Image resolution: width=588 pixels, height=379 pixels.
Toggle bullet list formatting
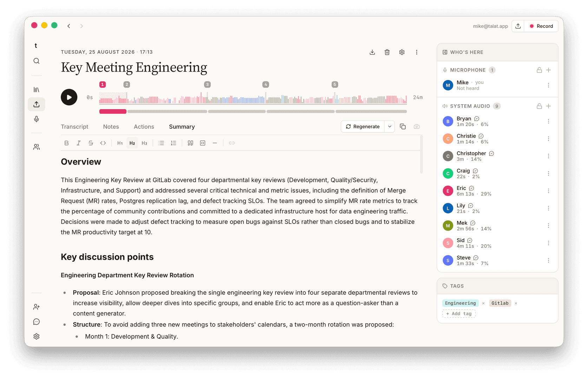click(x=161, y=143)
